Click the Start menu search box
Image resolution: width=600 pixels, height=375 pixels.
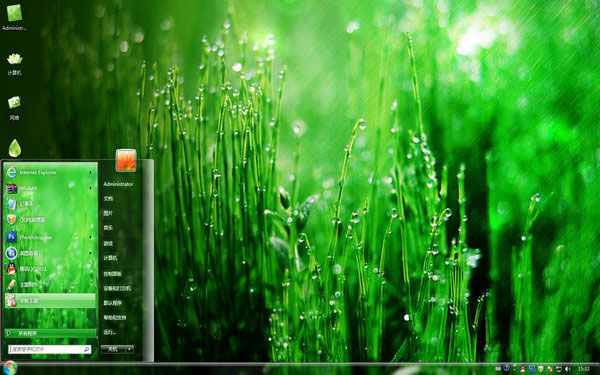coord(49,349)
